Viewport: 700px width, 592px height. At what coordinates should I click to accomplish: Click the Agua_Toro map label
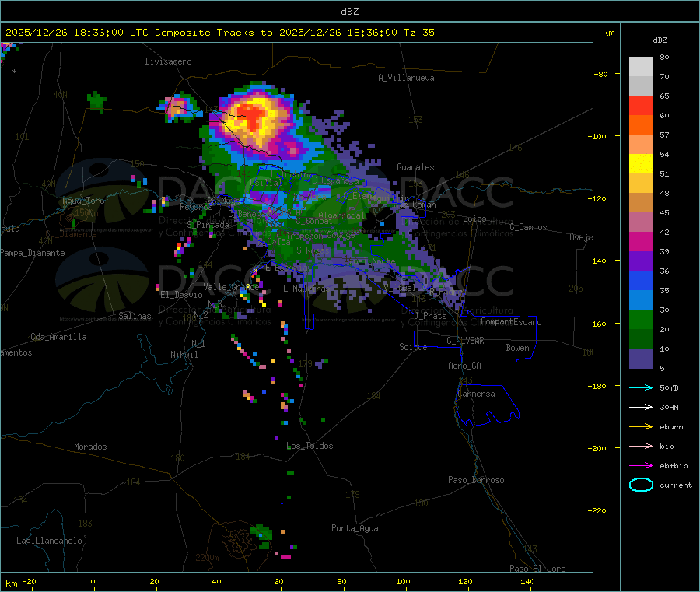83,201
